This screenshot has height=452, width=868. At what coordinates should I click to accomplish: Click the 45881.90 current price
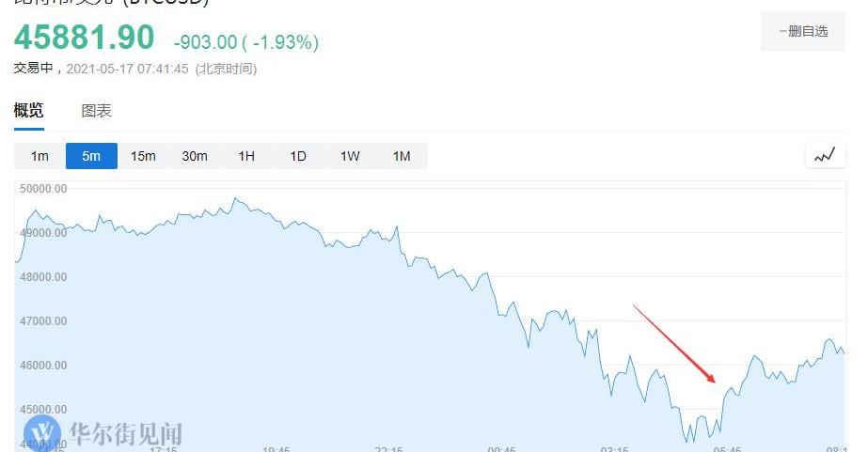click(x=84, y=38)
